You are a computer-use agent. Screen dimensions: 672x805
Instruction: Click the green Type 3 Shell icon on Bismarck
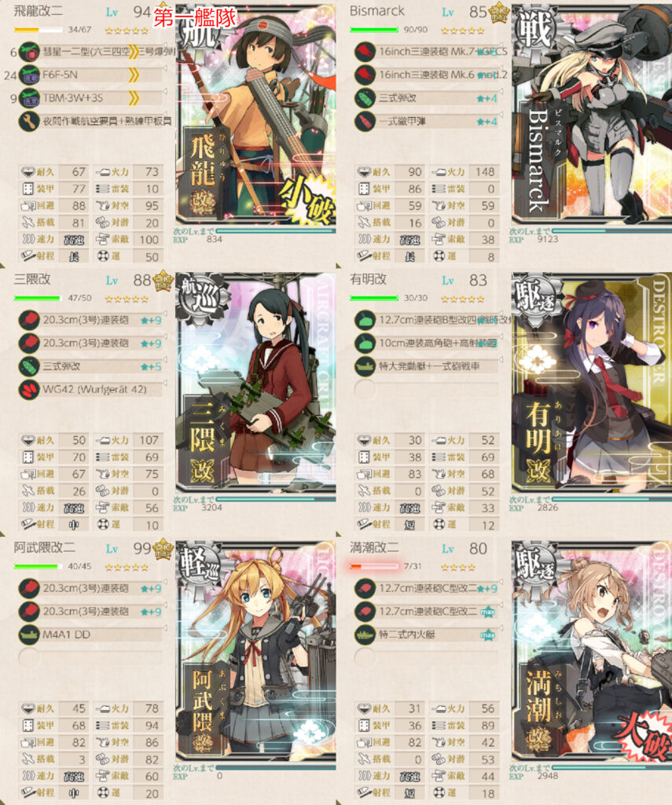[365, 98]
